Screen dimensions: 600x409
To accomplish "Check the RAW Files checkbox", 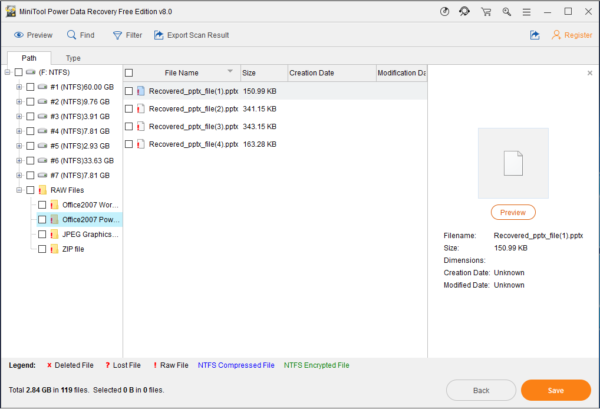I will (x=30, y=190).
